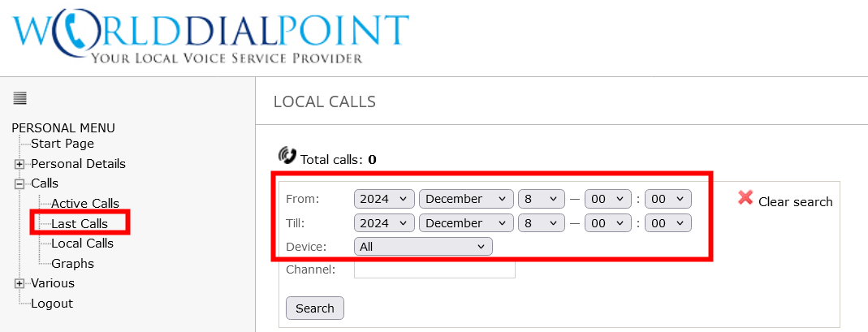Image resolution: width=868 pixels, height=332 pixels.
Task: Open Graphs under Calls
Action: tap(72, 264)
